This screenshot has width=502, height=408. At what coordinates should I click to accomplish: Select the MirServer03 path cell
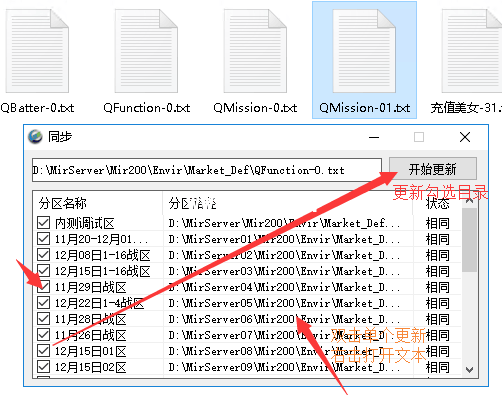[x=284, y=271]
